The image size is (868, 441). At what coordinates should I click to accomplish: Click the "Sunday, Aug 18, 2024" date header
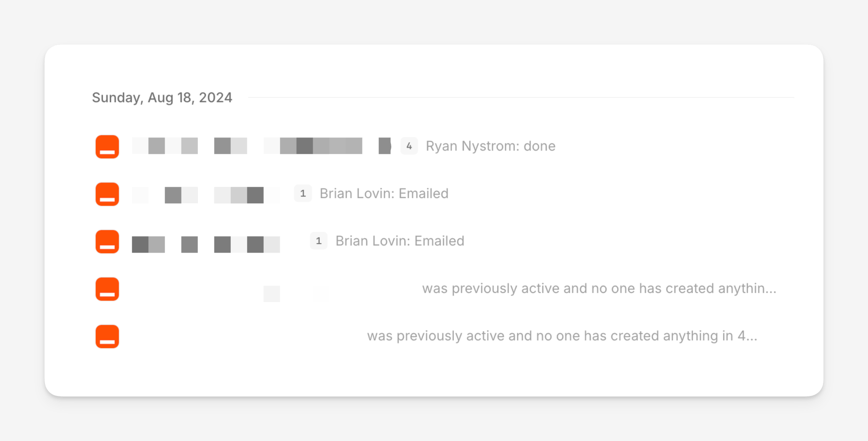162,98
